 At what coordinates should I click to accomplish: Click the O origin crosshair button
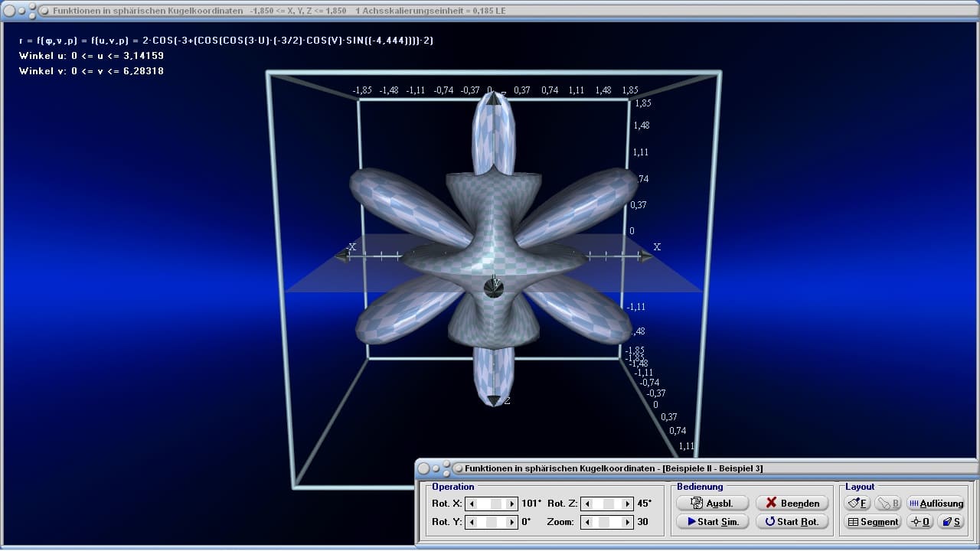pos(920,521)
